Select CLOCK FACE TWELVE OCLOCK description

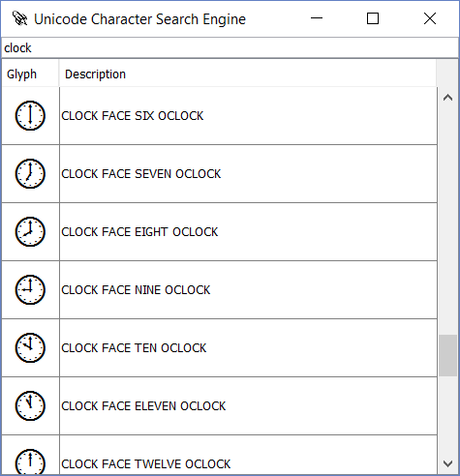(146, 464)
